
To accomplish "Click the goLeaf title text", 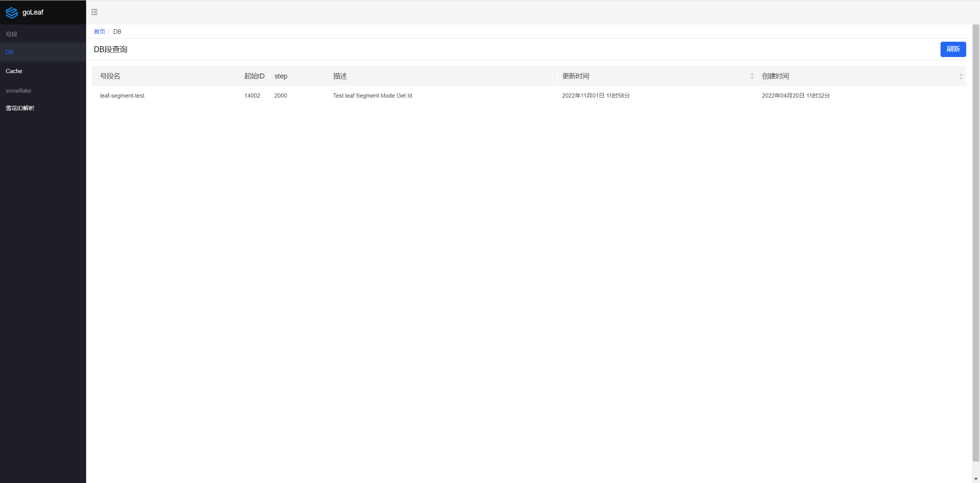I will coord(33,12).
